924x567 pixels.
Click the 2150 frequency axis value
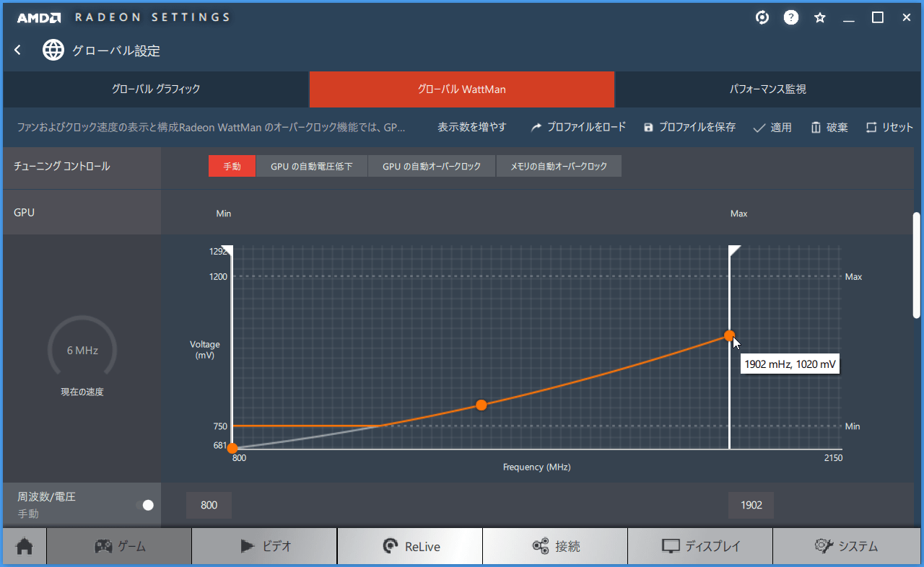point(832,457)
